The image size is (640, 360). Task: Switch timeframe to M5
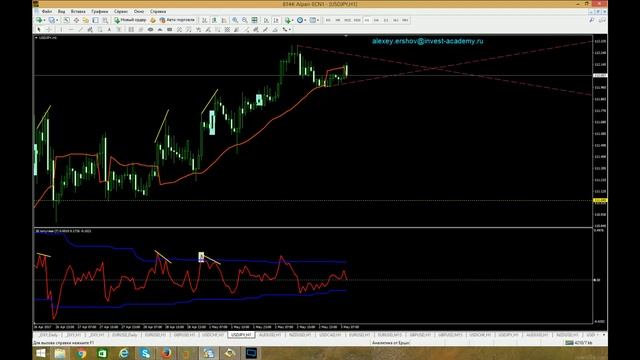[x=338, y=20]
